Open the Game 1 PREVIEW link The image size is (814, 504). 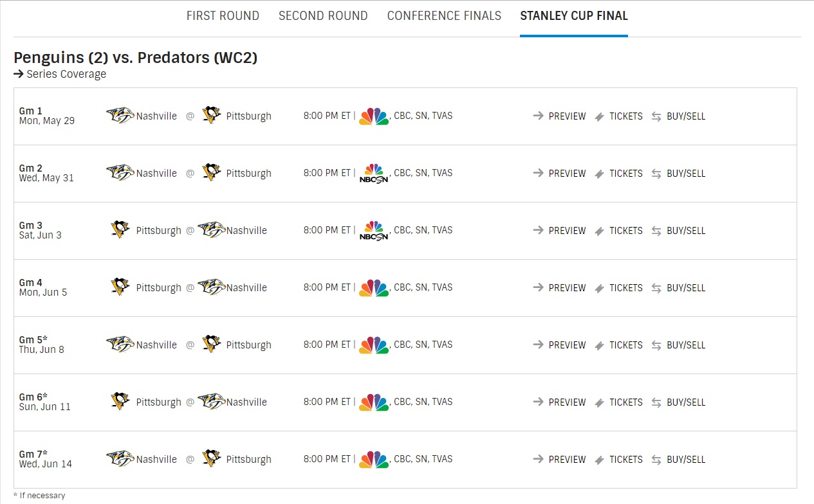pos(567,116)
